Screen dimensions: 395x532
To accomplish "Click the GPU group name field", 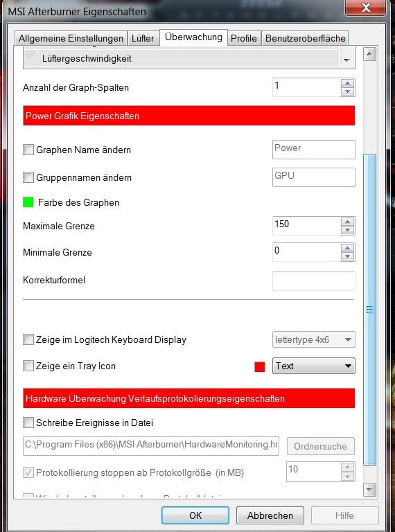I will (x=313, y=177).
